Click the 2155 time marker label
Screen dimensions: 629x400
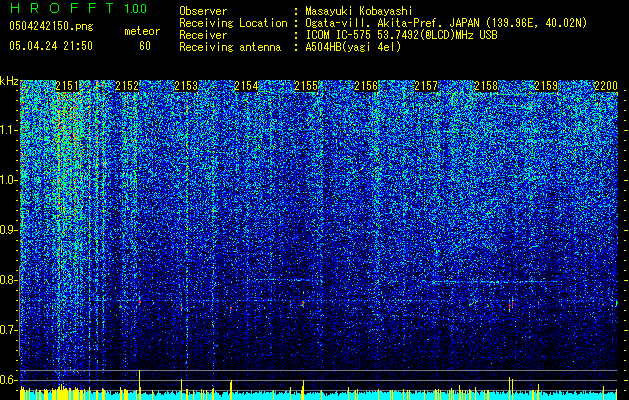click(306, 86)
